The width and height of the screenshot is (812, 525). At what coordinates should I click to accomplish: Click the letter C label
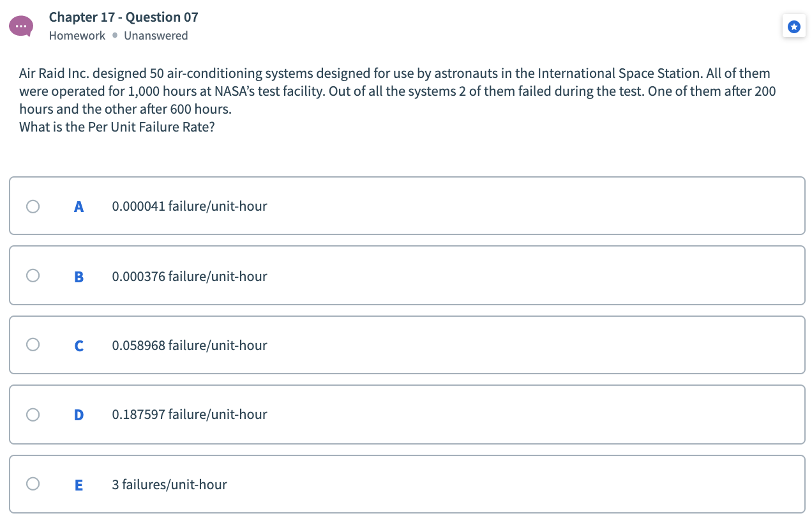pyautogui.click(x=79, y=345)
